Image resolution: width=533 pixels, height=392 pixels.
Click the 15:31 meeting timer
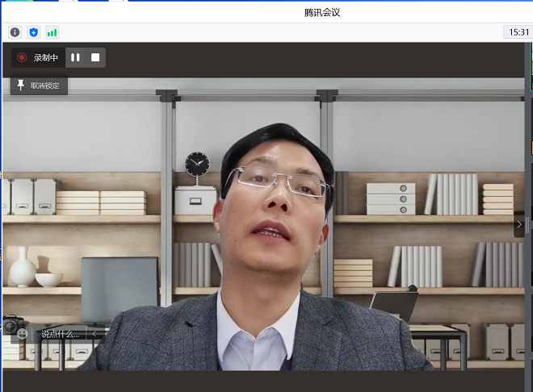516,32
